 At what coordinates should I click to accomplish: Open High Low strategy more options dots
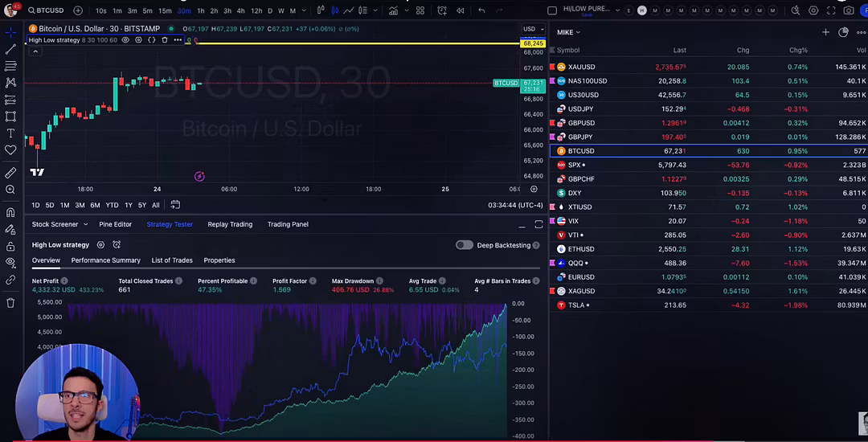tap(178, 40)
